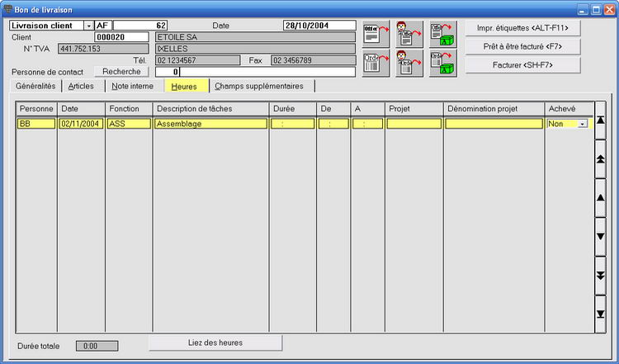619x364 pixels.
Task: Click the contact person number field
Action: pyautogui.click(x=168, y=72)
